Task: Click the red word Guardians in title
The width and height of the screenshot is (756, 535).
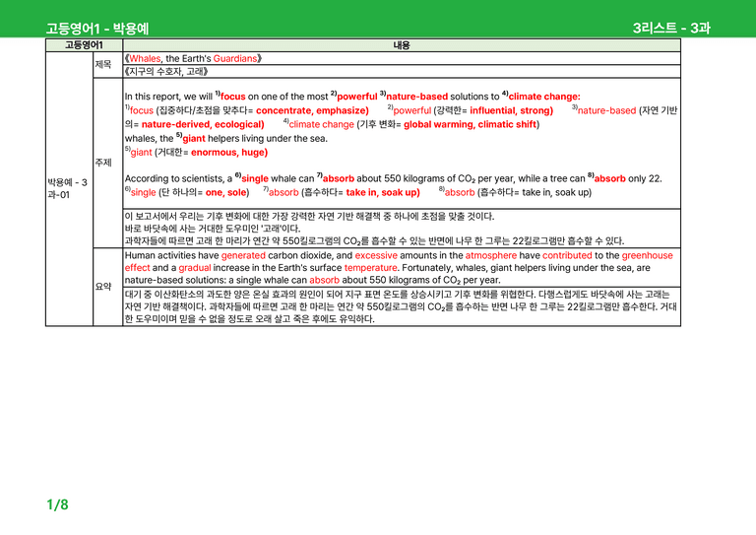Action: tap(235, 58)
